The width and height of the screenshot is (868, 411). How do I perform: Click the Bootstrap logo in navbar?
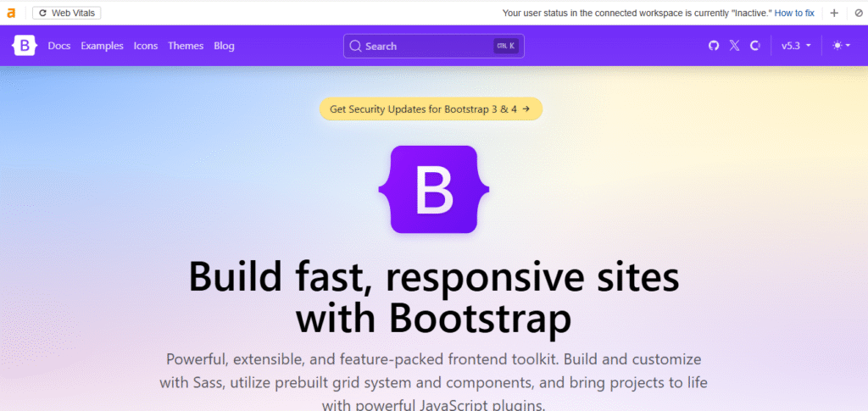(x=25, y=46)
